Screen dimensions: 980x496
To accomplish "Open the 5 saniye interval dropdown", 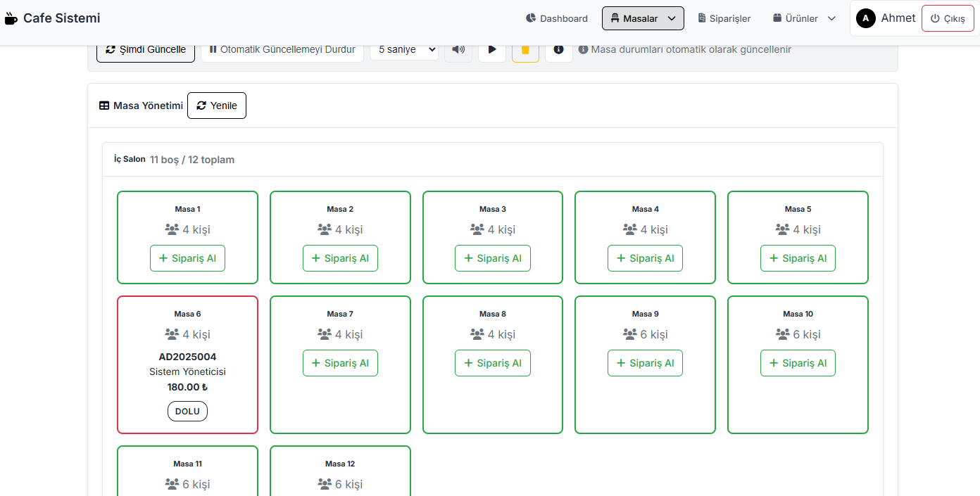I will coord(404,49).
